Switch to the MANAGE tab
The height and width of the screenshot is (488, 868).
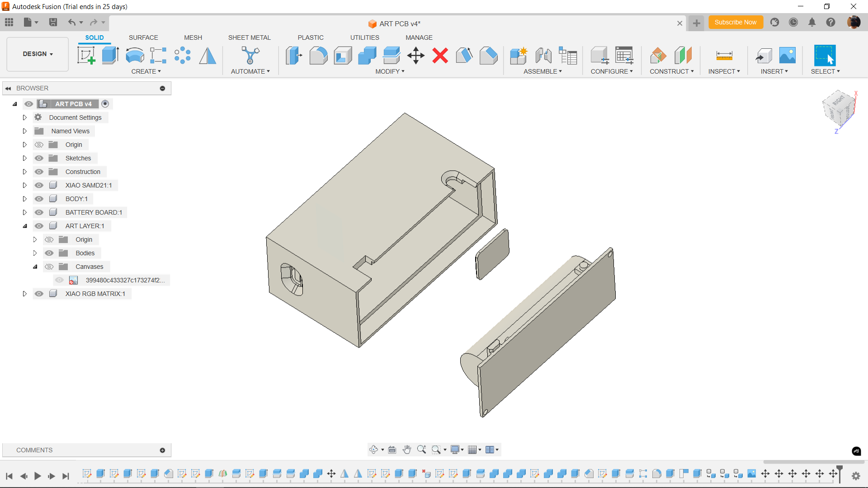pos(419,38)
